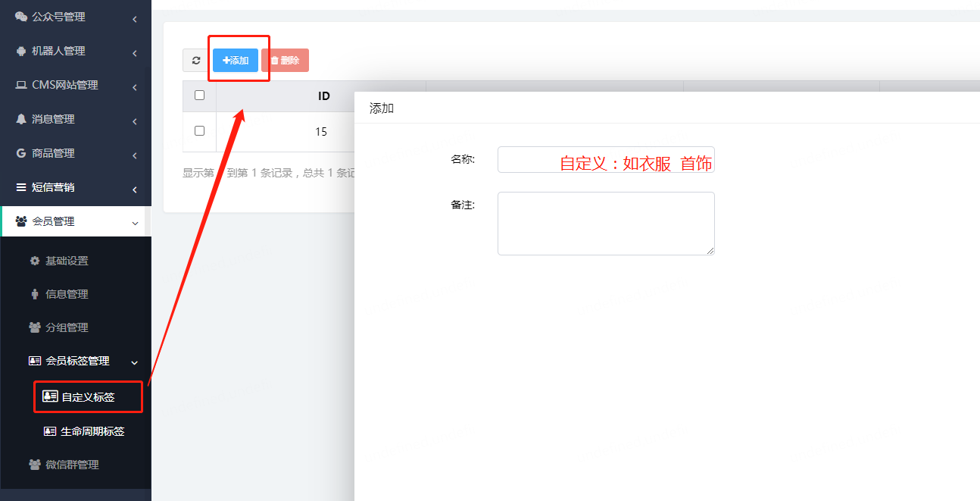Check the select-all checkbox in table header
Image resolution: width=980 pixels, height=501 pixels.
click(199, 96)
